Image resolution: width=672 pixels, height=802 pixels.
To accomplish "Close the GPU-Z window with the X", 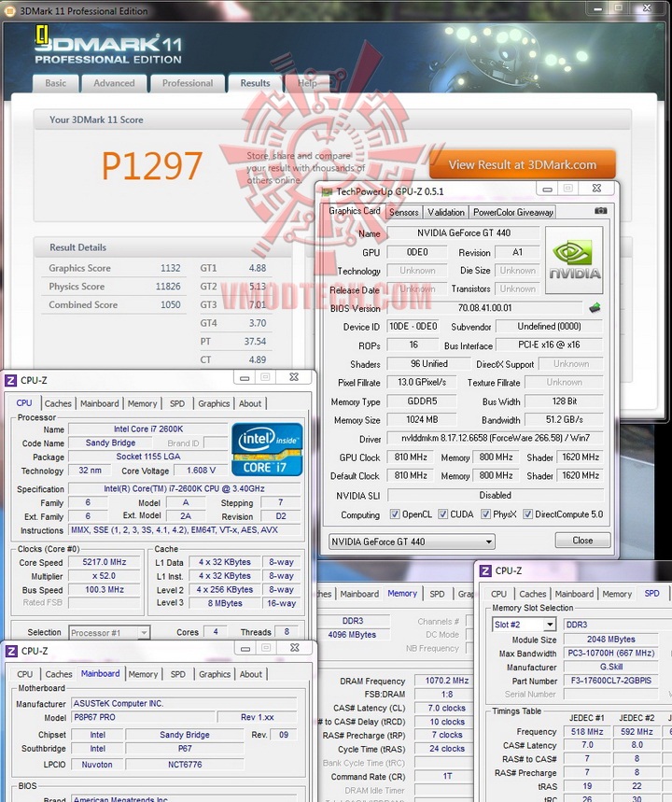I will pos(596,189).
